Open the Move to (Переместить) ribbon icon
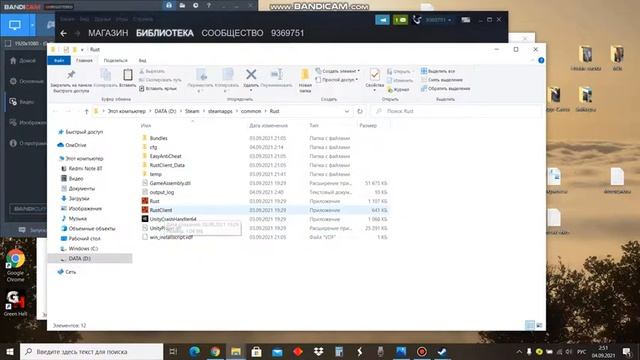The width and height of the screenshot is (640, 360). (201, 75)
